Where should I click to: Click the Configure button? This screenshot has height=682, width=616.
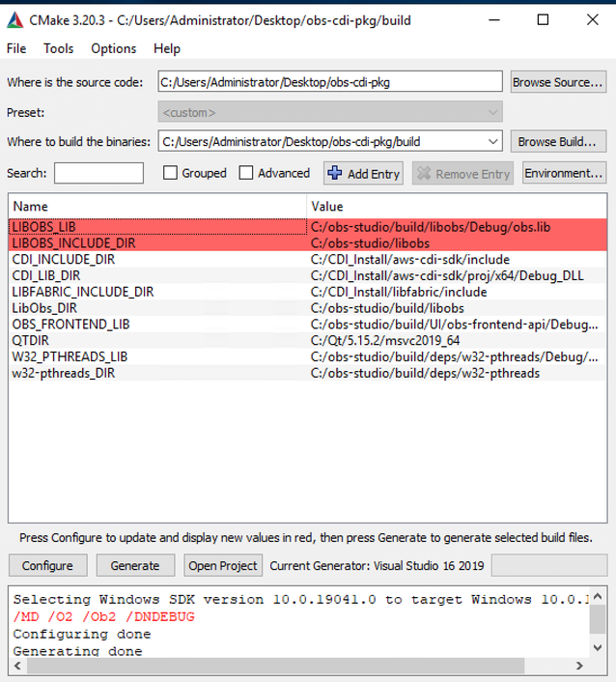tap(48, 565)
